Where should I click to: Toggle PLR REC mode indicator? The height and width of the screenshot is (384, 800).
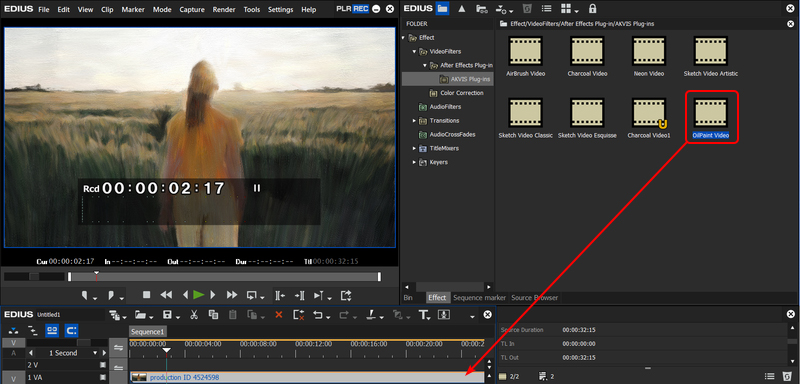coord(352,9)
